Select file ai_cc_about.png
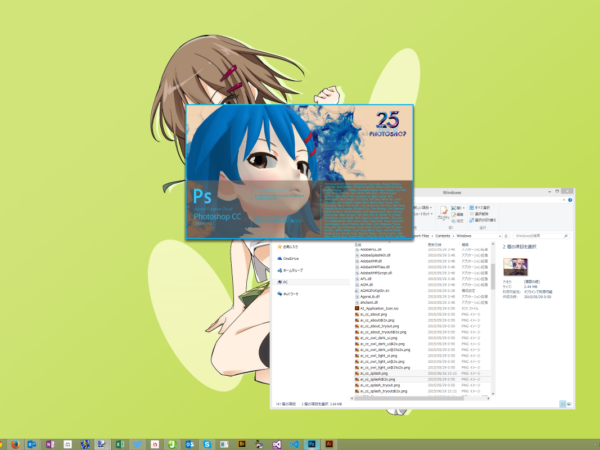This screenshot has width=600, height=450. click(373, 314)
